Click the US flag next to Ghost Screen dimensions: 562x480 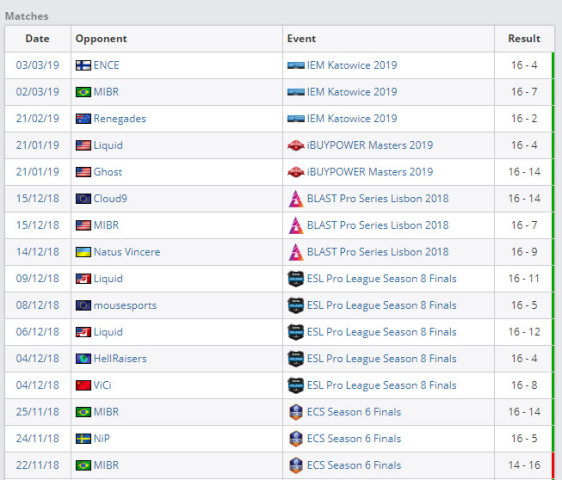83,172
